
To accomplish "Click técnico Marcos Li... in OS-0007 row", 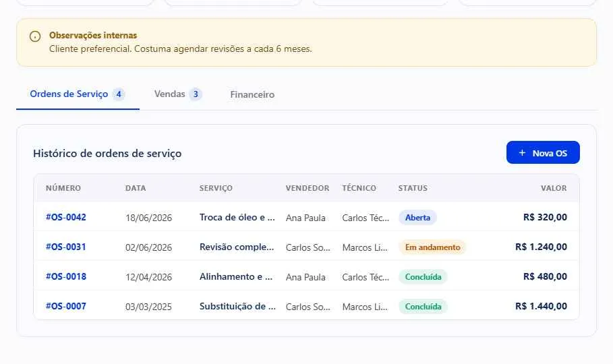I will (x=365, y=307).
